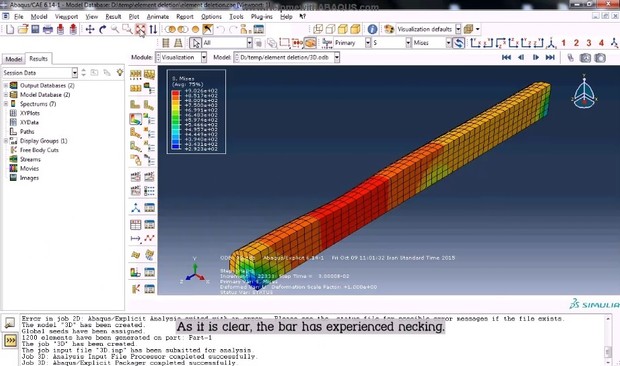Click the XY Data plot icon
Screen dimensions: 620x366
(x=149, y=238)
